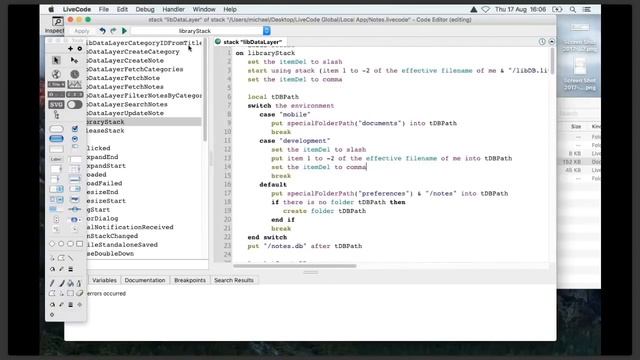Select handler ending DataLayerFetchCategories
The height and width of the screenshot is (360, 640).
pyautogui.click(x=135, y=69)
